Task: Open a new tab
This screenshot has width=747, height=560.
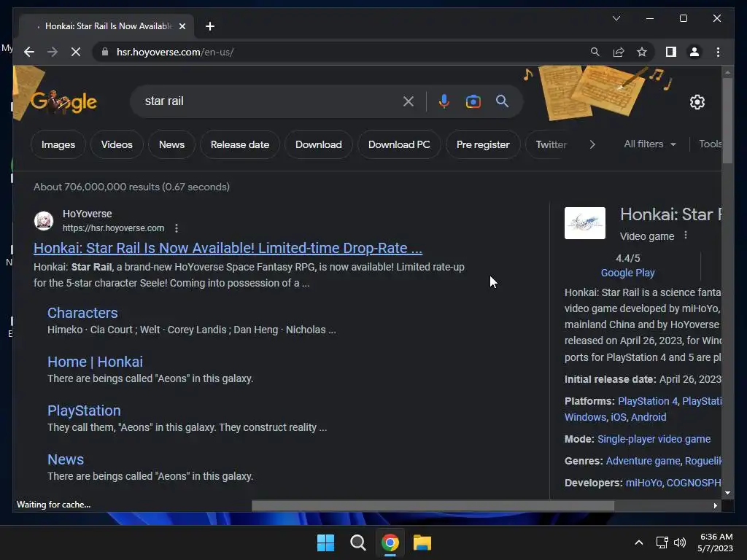Action: coord(209,26)
